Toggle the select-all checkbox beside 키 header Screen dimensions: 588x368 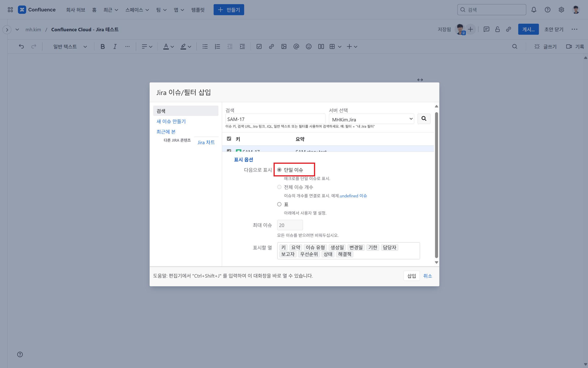pos(229,138)
